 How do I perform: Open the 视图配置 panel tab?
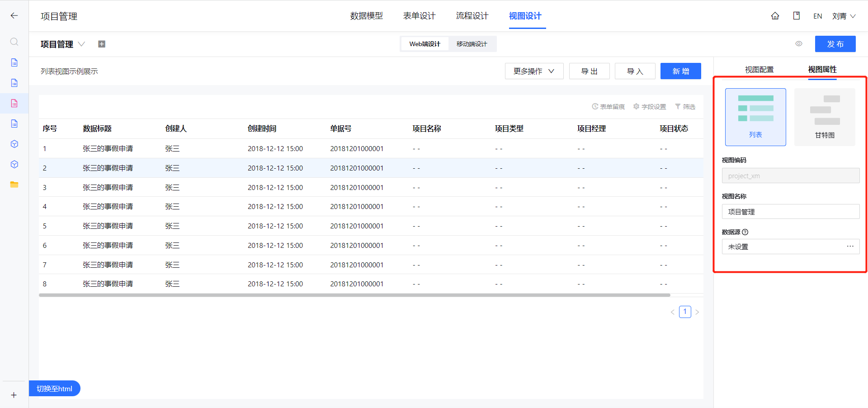click(759, 70)
